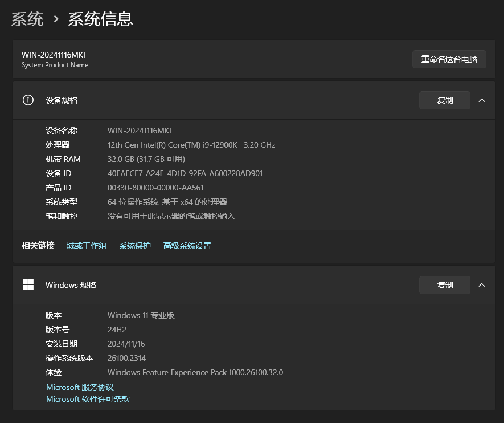This screenshot has width=504, height=423.
Task: Click the info icon beside 设备规格
Action: tap(28, 100)
